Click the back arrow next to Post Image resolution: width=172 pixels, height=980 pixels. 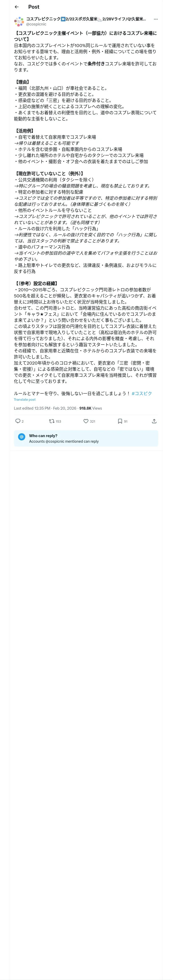coord(16,7)
